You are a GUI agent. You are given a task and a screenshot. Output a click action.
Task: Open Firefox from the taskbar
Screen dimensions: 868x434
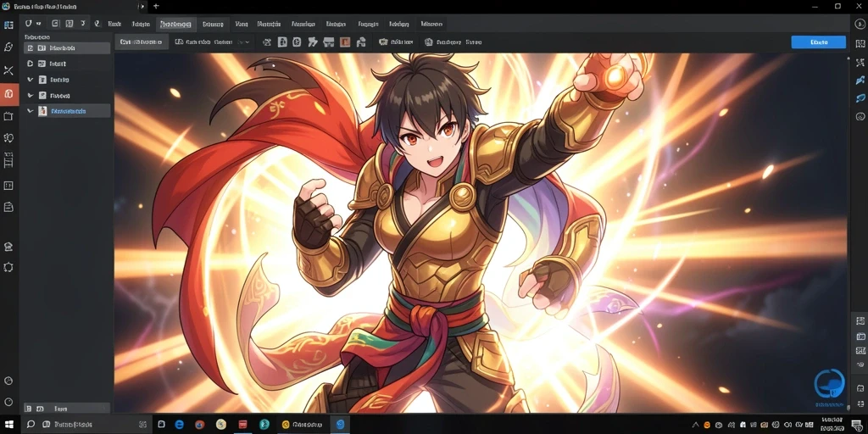pos(200,425)
